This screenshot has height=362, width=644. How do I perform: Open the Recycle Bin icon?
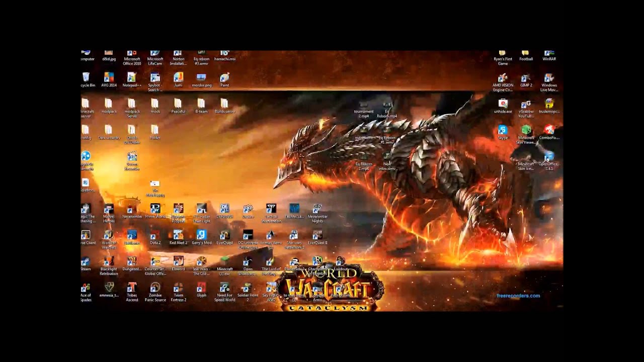point(87,80)
